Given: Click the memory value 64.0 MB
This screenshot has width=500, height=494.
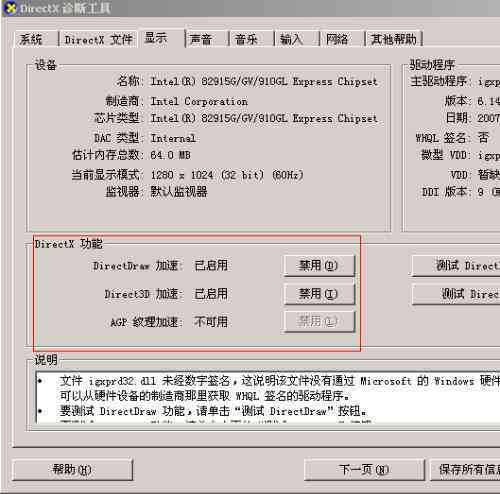Looking at the screenshot, I should point(170,155).
